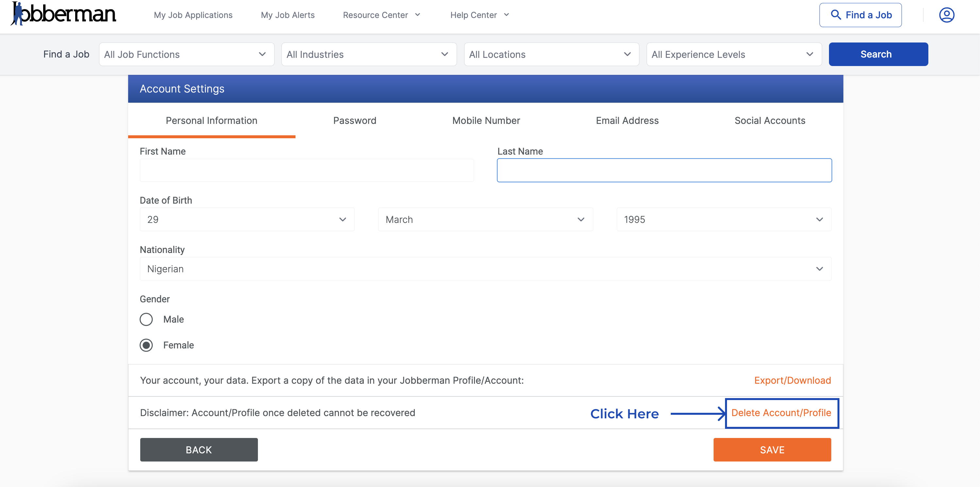Open My Job Applications
The height and width of the screenshot is (487, 980).
(193, 15)
